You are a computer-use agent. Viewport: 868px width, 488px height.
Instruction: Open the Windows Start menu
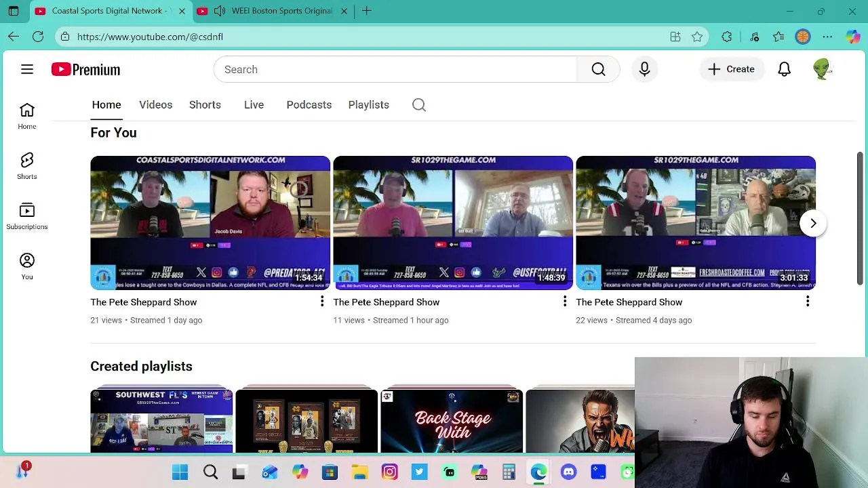[180, 472]
